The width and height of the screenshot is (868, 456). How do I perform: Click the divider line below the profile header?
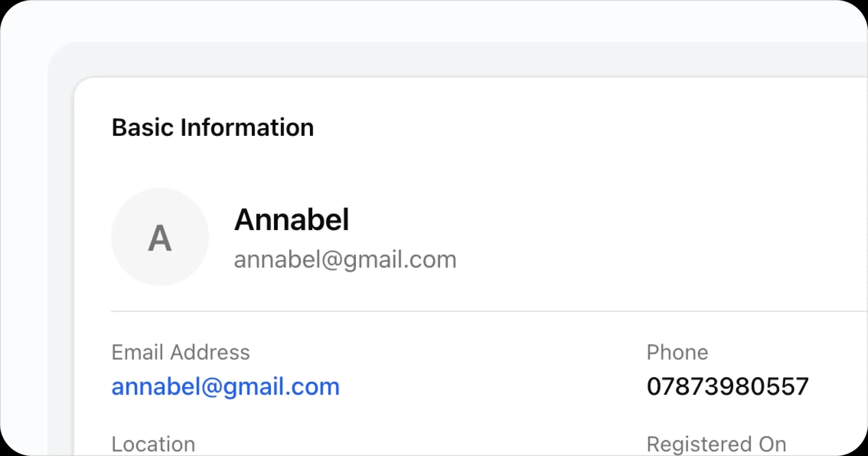[x=472, y=311]
